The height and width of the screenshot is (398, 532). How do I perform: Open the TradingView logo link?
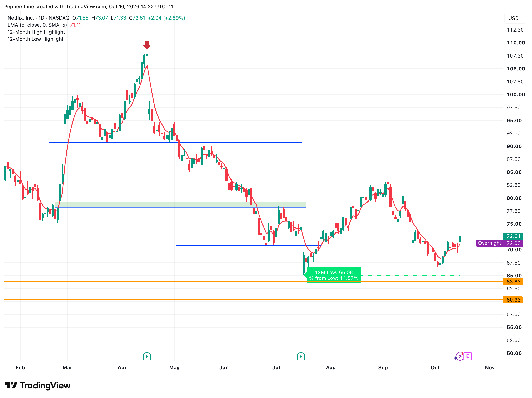(x=38, y=386)
